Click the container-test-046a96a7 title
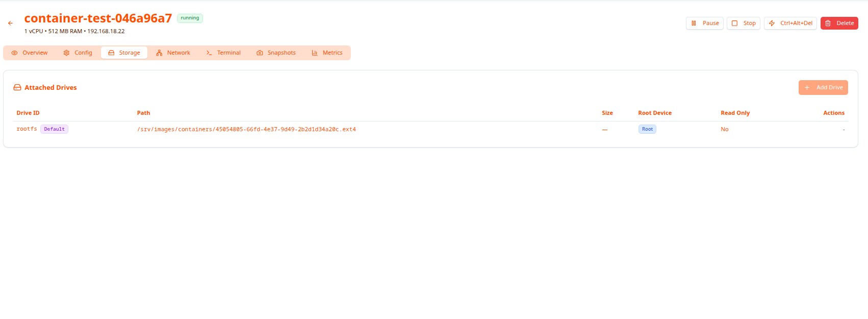Viewport: 868px width, 319px height. (x=98, y=18)
